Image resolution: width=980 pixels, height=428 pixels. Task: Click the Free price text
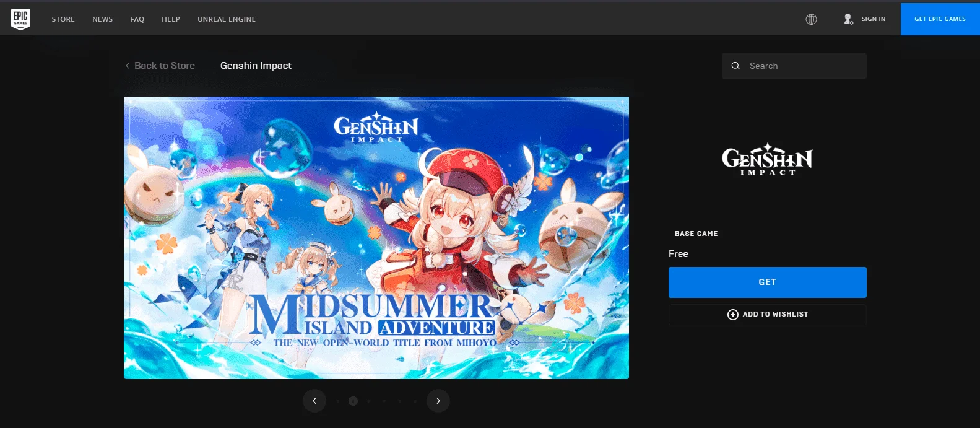tap(679, 254)
